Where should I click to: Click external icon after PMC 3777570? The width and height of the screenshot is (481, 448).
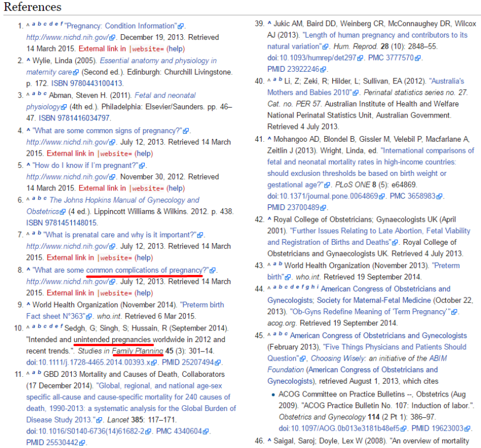pos(417,58)
